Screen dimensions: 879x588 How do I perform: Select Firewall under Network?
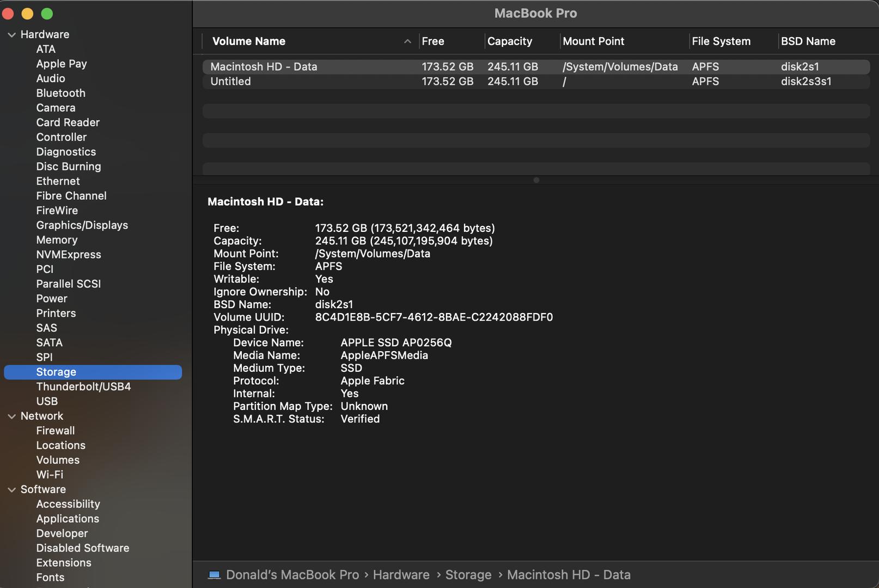[x=56, y=431]
